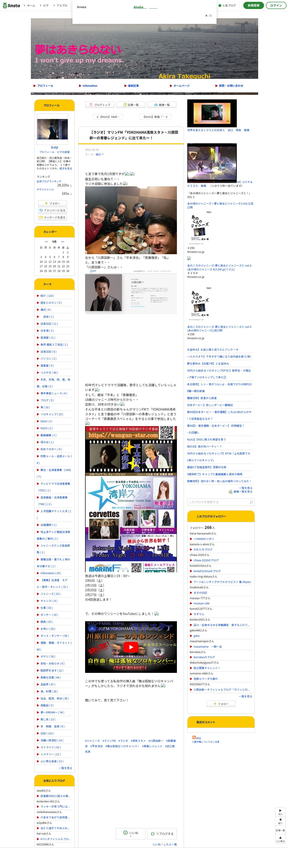The width and height of the screenshot is (289, 868).
Task: Go to next article 【NiziU】新曲
Action: (x=155, y=117)
